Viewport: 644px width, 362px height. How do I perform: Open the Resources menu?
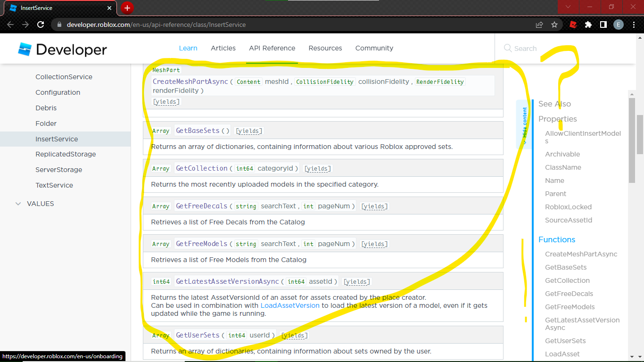pyautogui.click(x=325, y=48)
